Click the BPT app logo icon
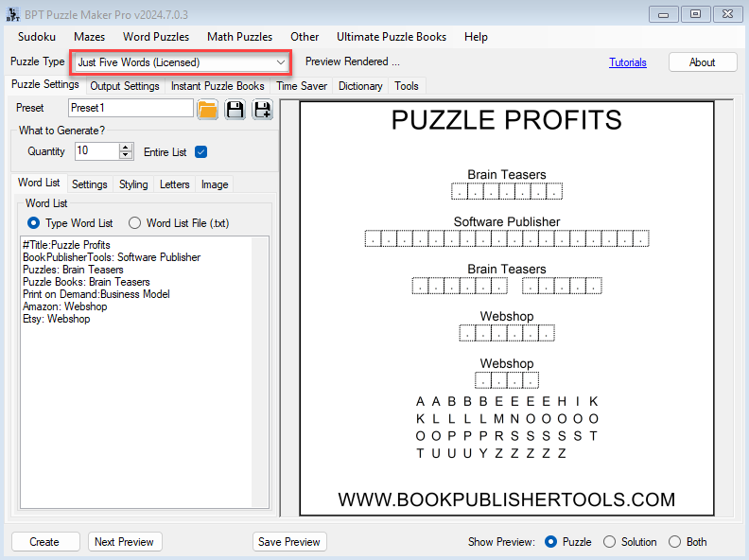Screen dimensions: 749x560 point(15,13)
